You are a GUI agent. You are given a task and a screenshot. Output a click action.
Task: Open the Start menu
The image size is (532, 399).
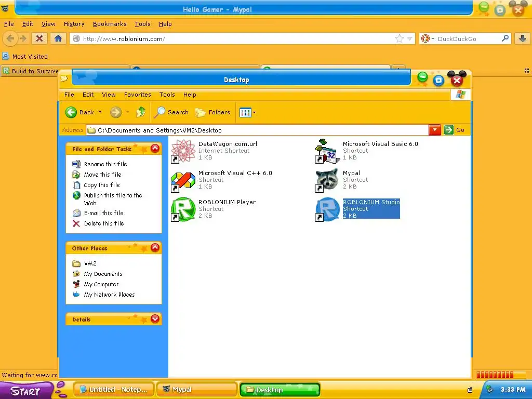(25, 391)
